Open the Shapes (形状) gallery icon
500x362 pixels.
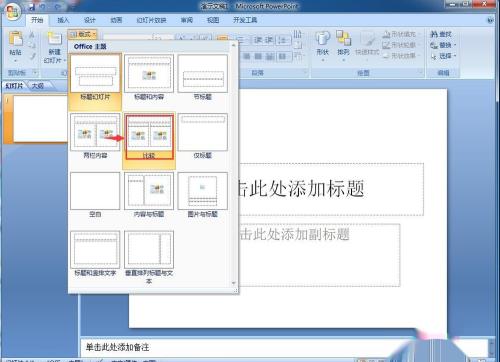(322, 39)
